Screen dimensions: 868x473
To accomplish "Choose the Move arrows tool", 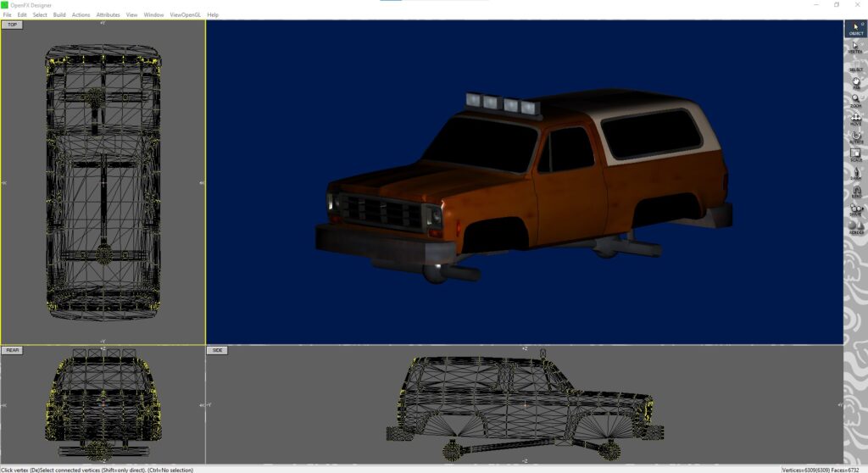I will click(x=855, y=118).
